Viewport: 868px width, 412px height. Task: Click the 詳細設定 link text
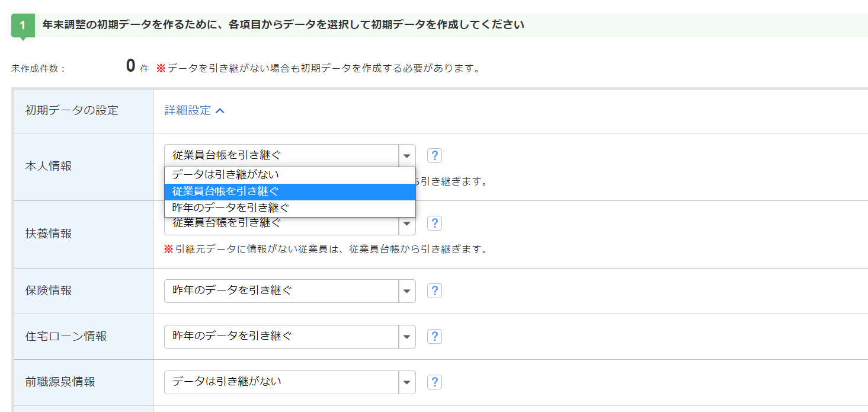tap(188, 111)
